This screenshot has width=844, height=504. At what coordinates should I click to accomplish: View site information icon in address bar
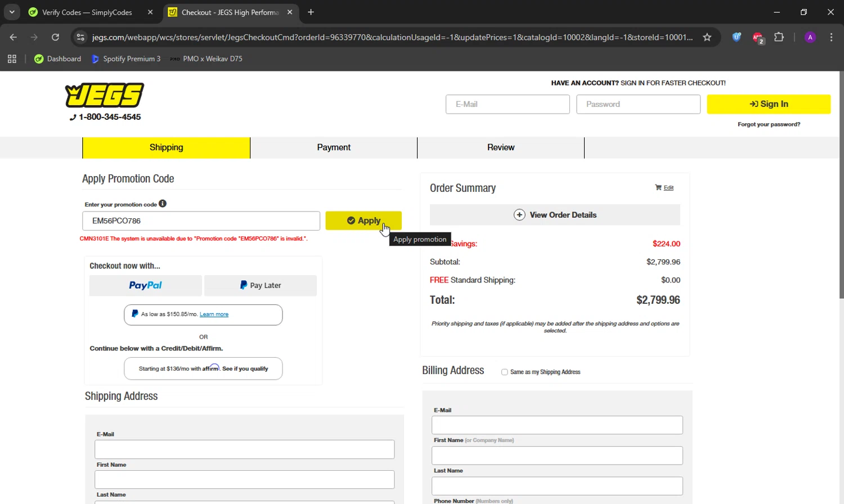(x=80, y=37)
